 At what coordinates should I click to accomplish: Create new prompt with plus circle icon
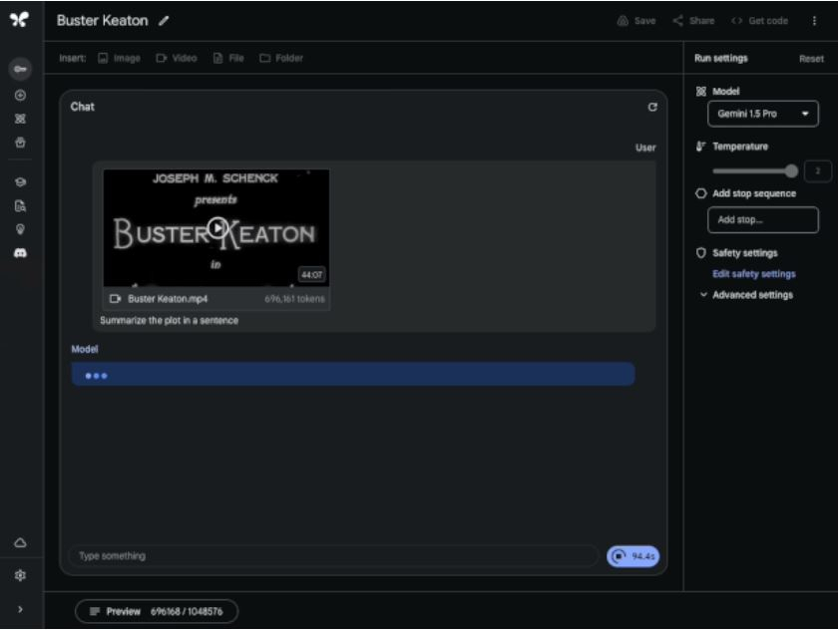pos(20,96)
